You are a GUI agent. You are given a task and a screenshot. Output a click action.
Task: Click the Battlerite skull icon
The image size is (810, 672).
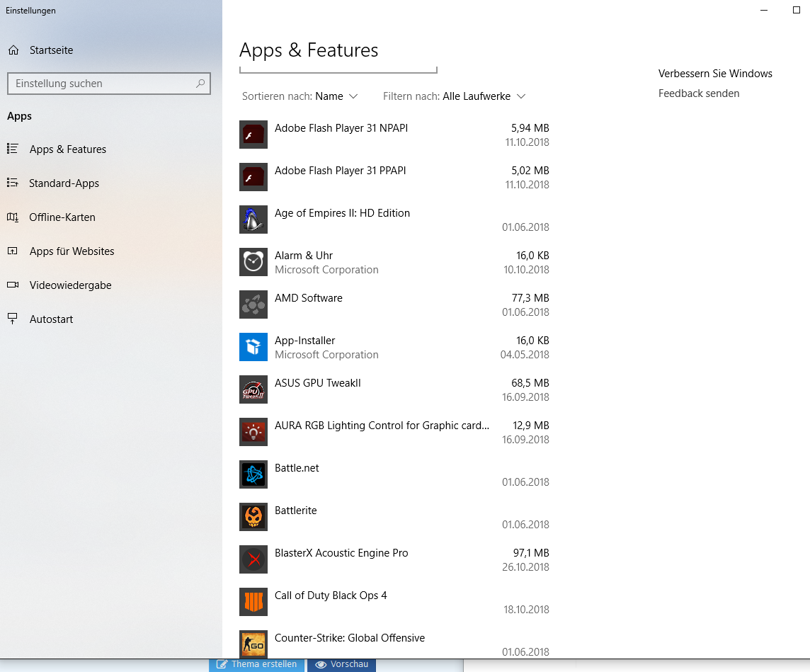tap(253, 516)
